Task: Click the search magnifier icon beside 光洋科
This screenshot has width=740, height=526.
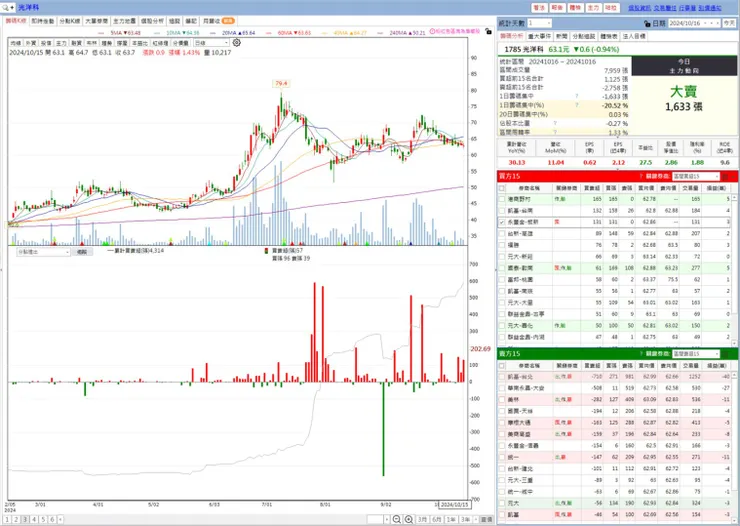Action: point(5,7)
